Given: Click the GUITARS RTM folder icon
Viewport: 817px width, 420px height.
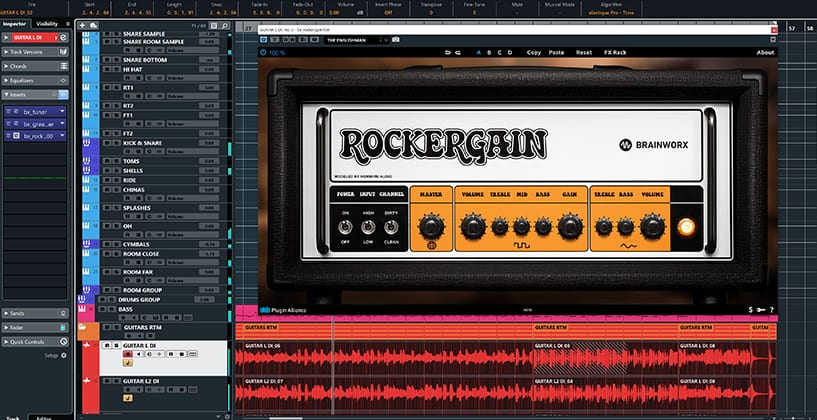Looking at the screenshot, I should 82,327.
